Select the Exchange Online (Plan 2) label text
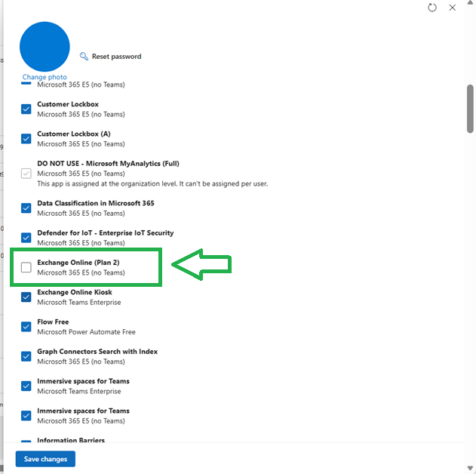The height and width of the screenshot is (474, 476). [78, 263]
